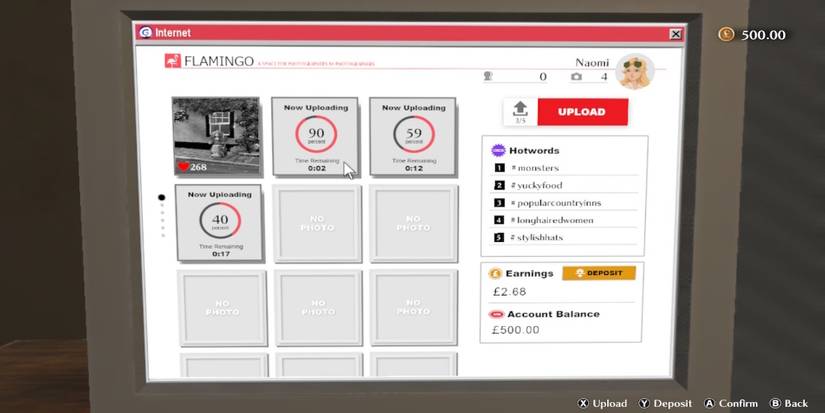Click the heart icon showing 268 likes
The height and width of the screenshot is (413, 825).
point(183,167)
